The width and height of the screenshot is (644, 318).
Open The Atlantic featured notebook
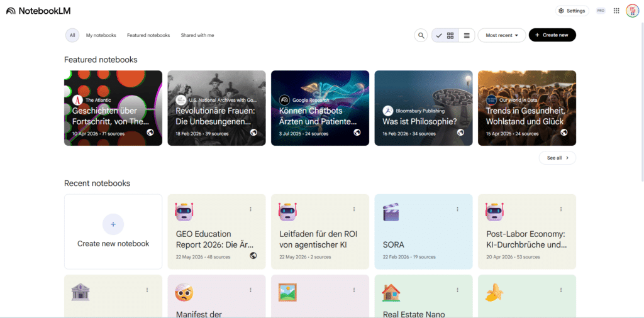coord(113,108)
